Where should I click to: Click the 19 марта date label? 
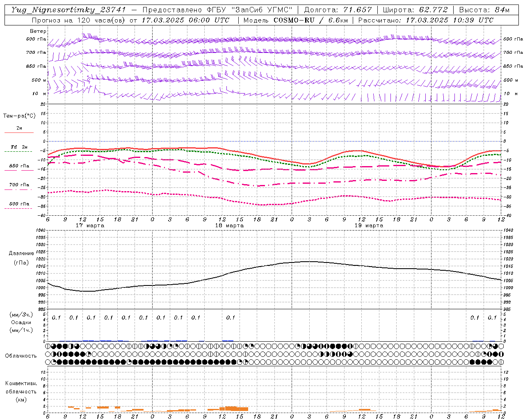(369, 226)
